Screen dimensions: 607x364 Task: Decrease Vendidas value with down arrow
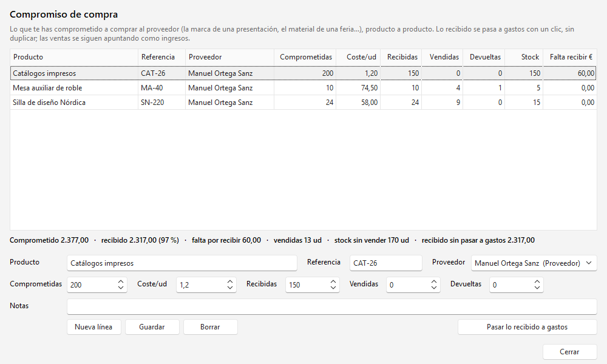click(x=434, y=288)
